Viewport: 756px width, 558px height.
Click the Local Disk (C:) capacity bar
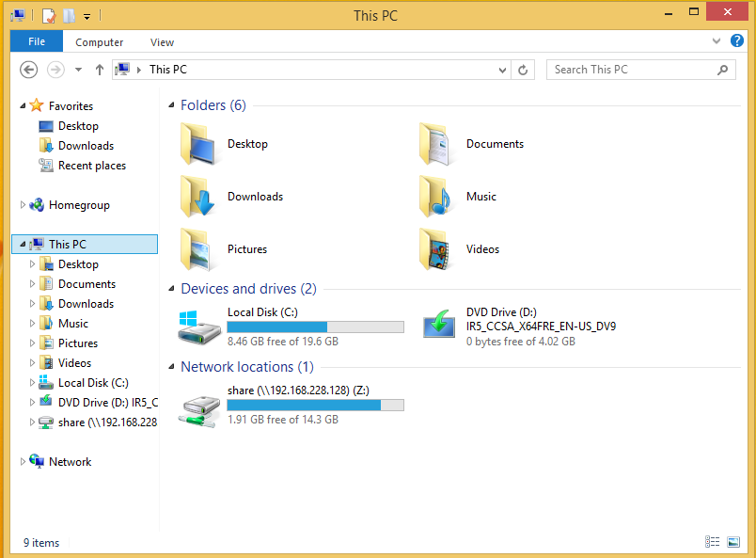[315, 326]
